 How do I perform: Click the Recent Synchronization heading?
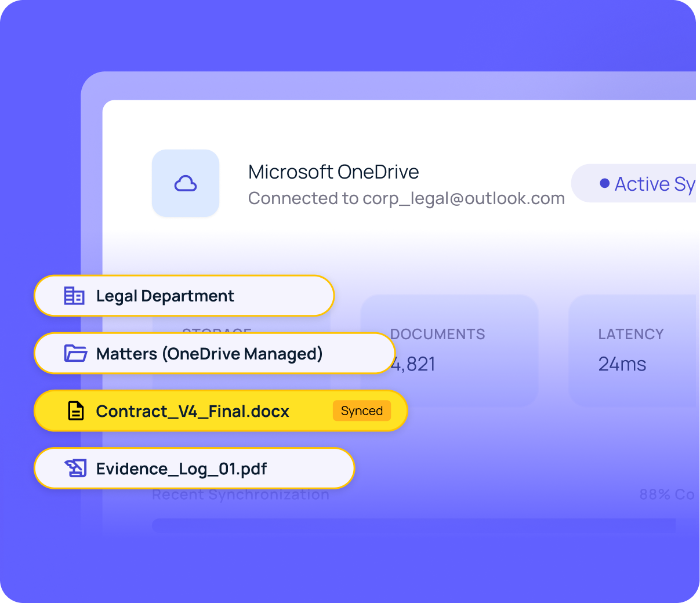coord(241,495)
